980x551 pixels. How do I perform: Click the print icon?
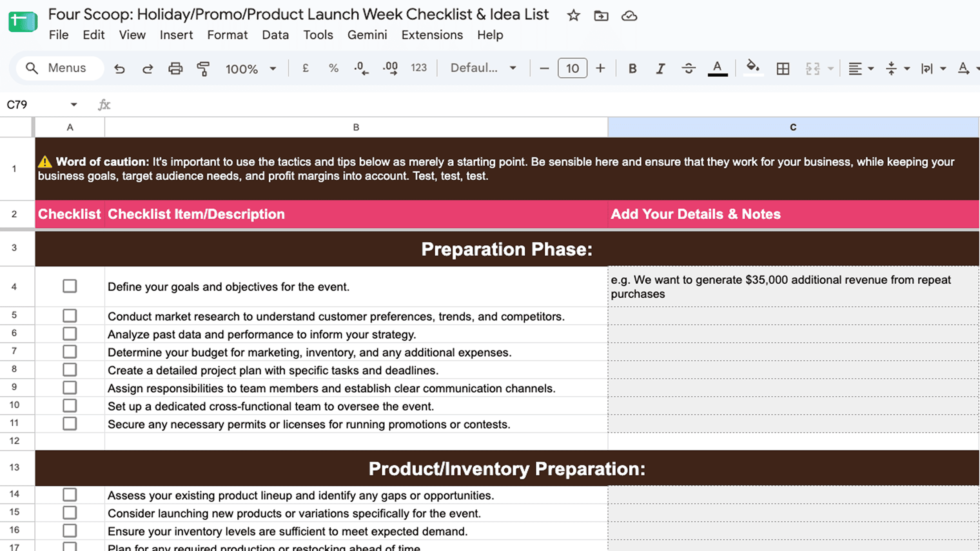point(176,69)
